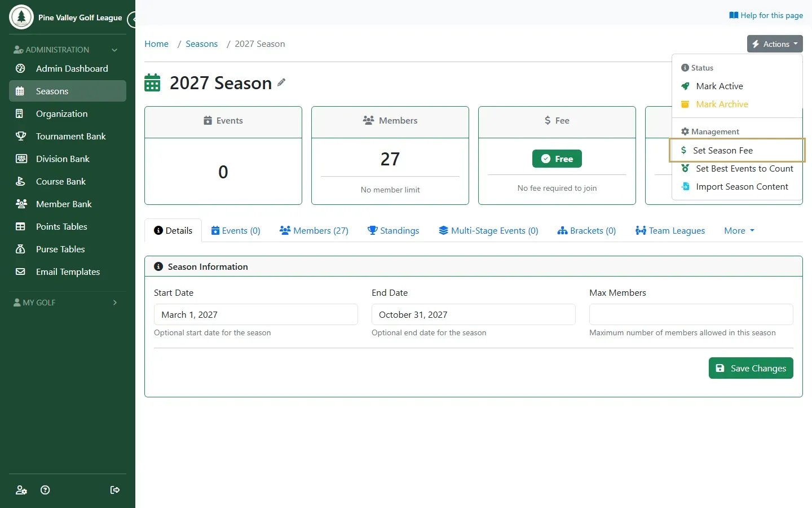Click the Course Bank golf icon

(20, 181)
